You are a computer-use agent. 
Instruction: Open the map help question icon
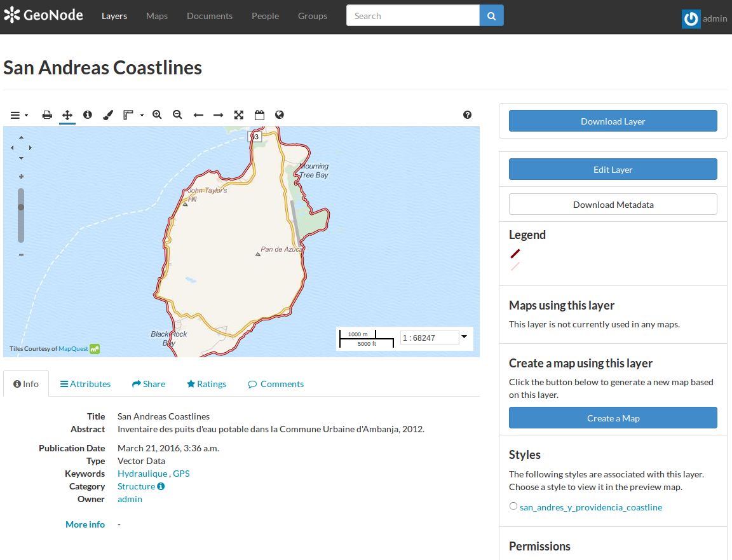click(467, 115)
